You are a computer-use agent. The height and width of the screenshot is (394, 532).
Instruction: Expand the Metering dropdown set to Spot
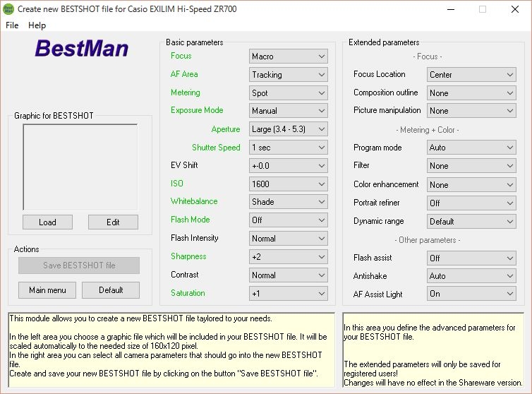point(288,93)
